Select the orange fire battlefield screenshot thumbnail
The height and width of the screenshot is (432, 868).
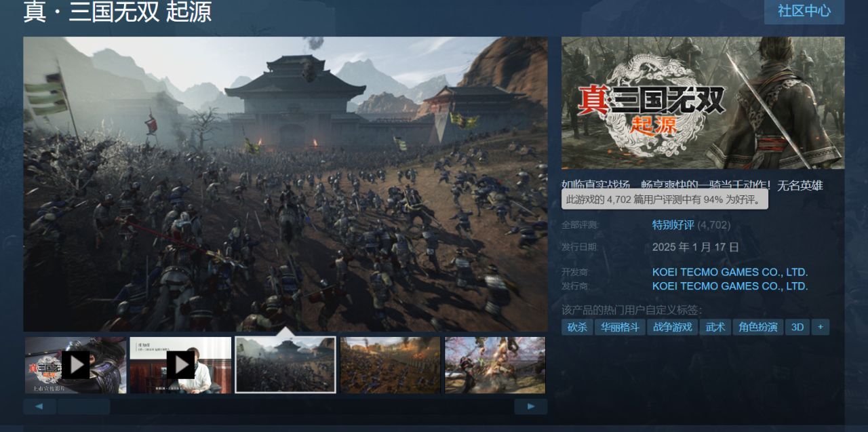pos(391,365)
